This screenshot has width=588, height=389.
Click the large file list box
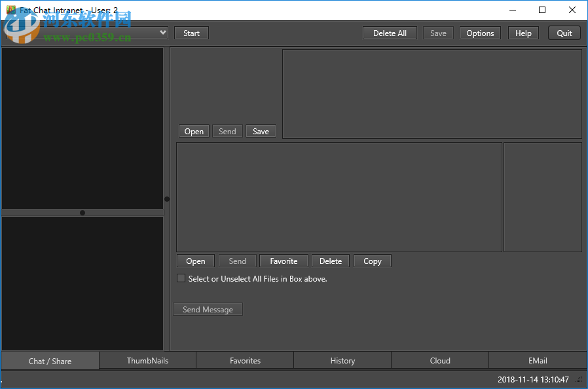339,197
